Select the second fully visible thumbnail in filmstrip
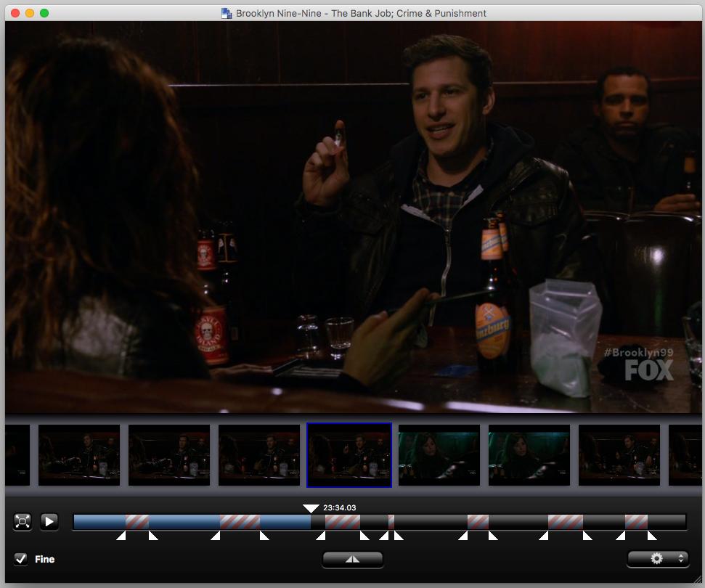 point(169,455)
